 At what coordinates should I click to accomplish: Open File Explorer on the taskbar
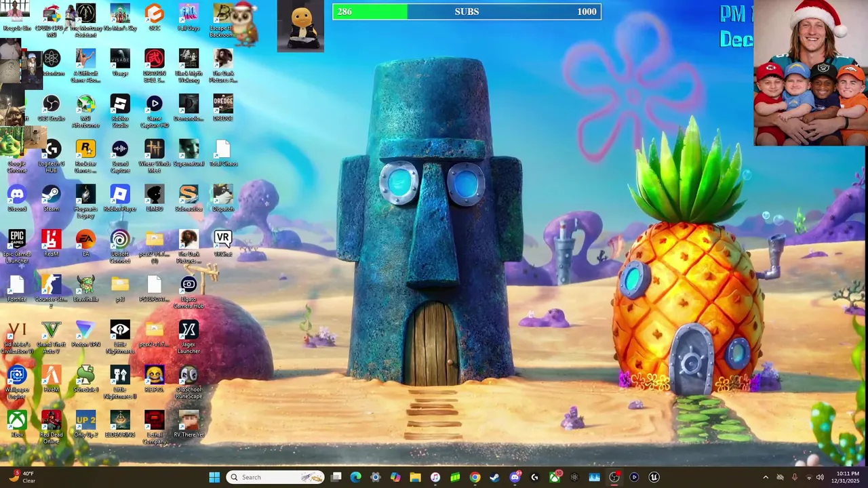pyautogui.click(x=415, y=477)
